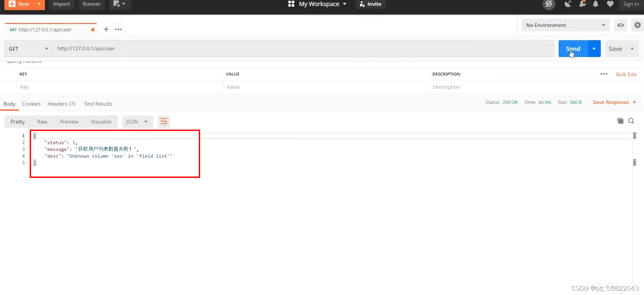Screen dimensions: 644x295
Task: Open the Save Response dropdown arrow
Action: (x=635, y=102)
